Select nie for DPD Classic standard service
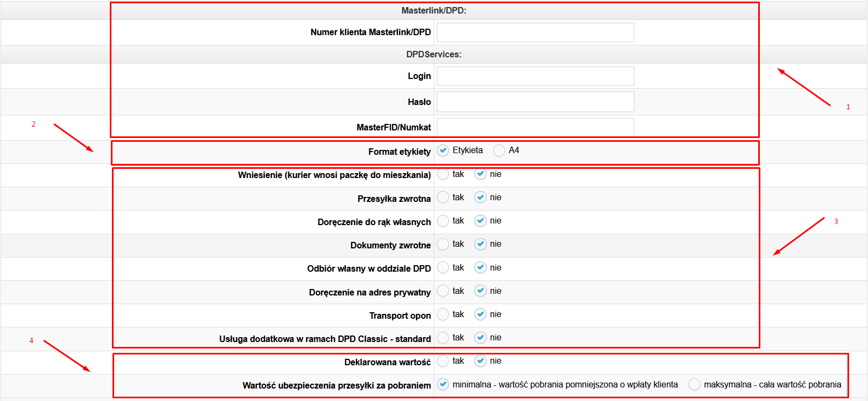This screenshot has width=868, height=401. (480, 338)
